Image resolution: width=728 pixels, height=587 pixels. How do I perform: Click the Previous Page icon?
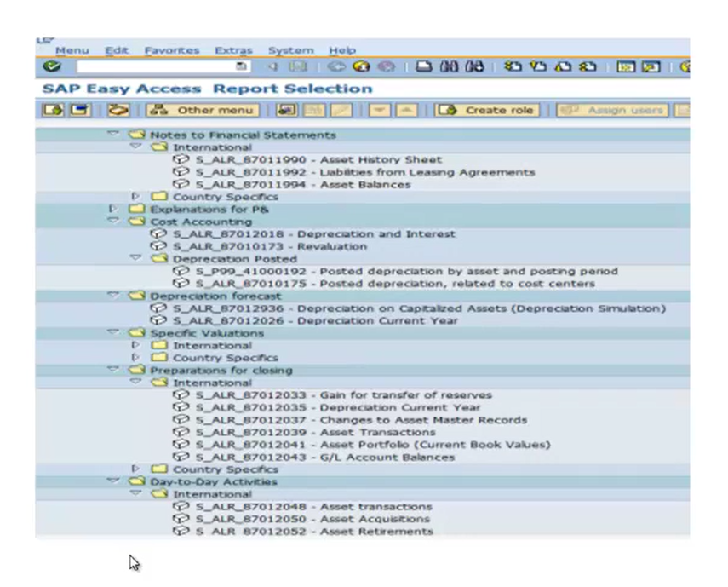pyautogui.click(x=538, y=66)
